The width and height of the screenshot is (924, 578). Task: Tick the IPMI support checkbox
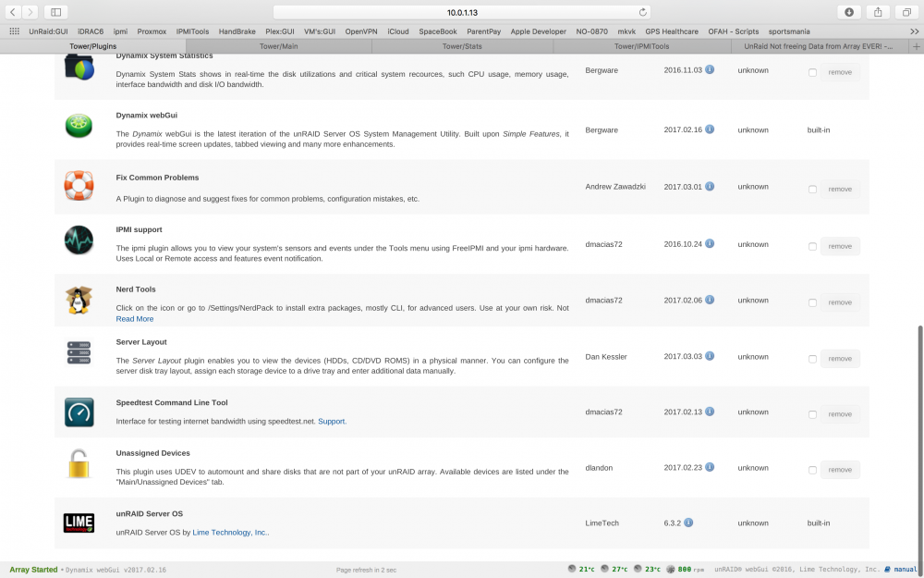(812, 247)
